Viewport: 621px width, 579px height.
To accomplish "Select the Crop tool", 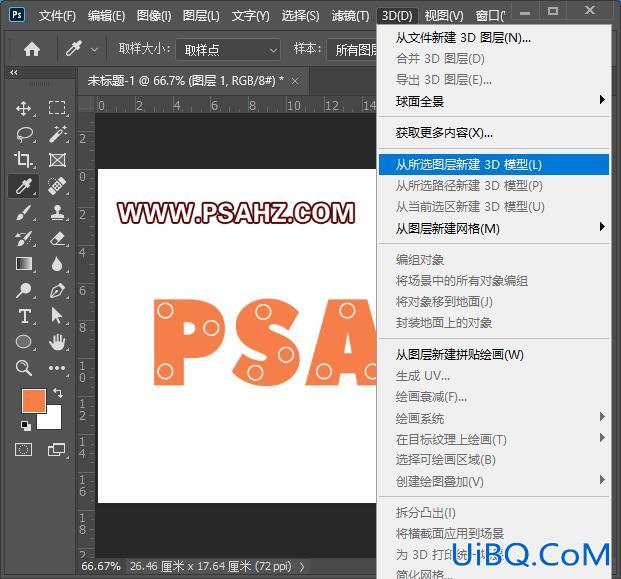I will click(24, 160).
